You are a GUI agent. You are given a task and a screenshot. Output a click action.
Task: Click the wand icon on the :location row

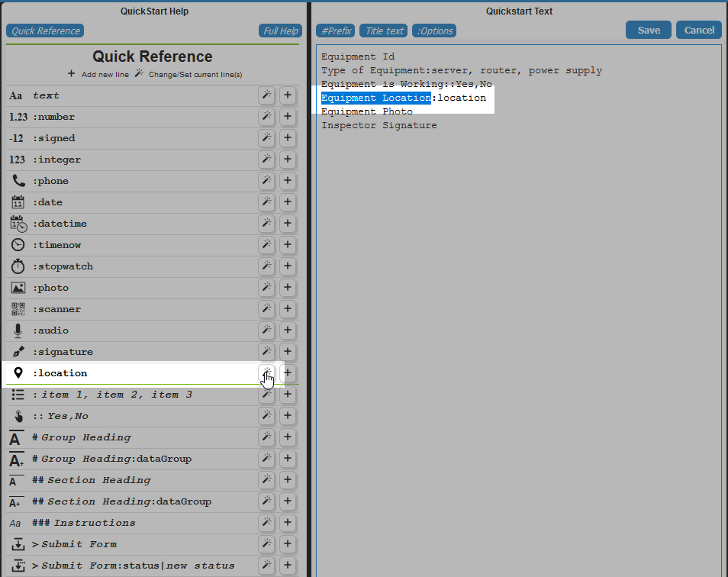[x=266, y=372]
